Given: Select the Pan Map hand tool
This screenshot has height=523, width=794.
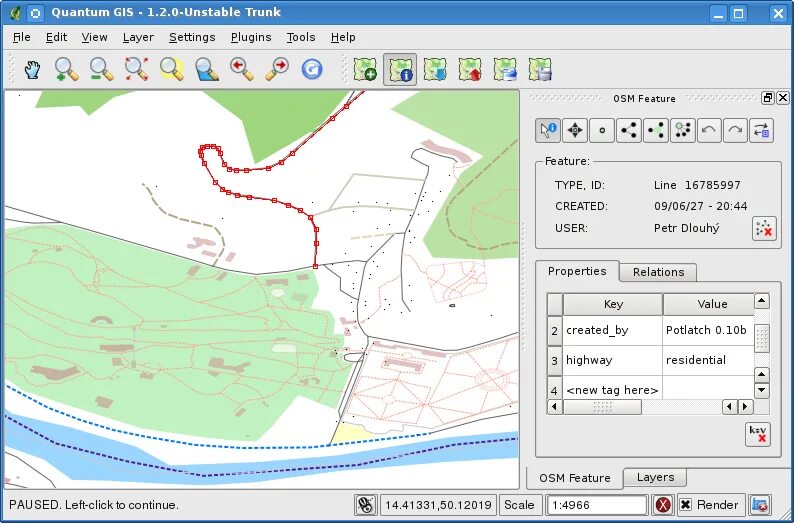Looking at the screenshot, I should 32,69.
